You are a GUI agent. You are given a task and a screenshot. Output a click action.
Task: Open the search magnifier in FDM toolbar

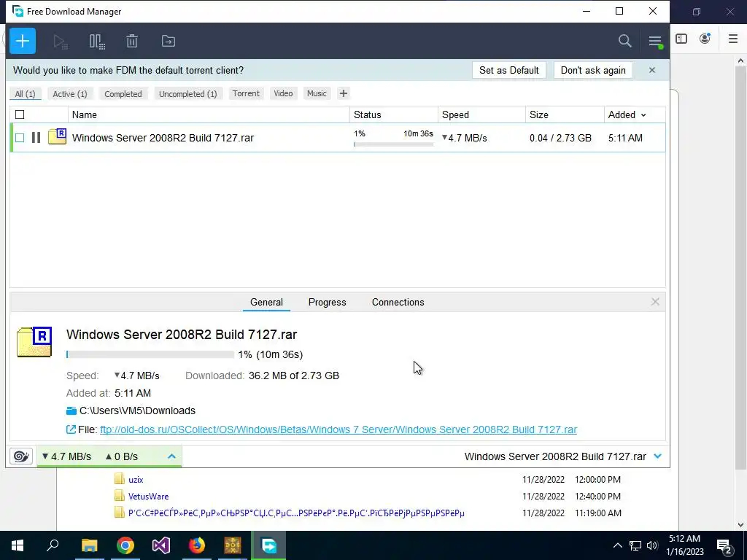tap(625, 41)
